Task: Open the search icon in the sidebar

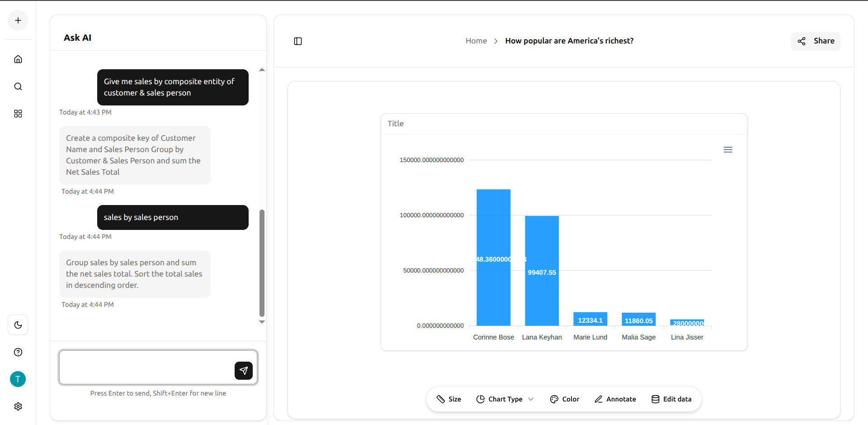Action: 18,86
